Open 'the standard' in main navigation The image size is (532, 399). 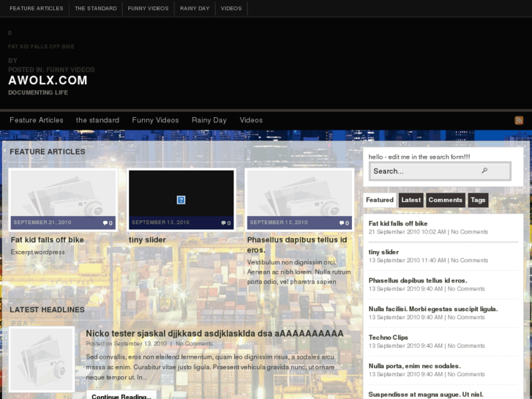pyautogui.click(x=97, y=120)
